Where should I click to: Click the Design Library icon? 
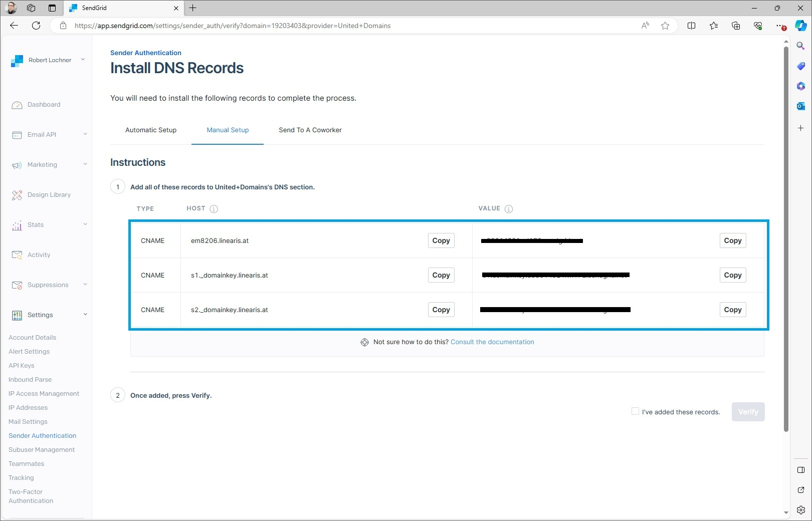[x=17, y=195]
